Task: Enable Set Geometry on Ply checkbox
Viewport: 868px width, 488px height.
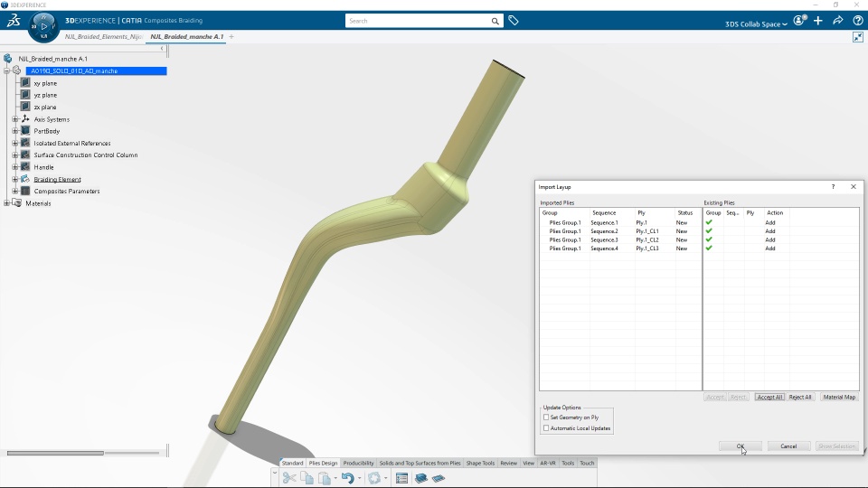Action: click(546, 418)
